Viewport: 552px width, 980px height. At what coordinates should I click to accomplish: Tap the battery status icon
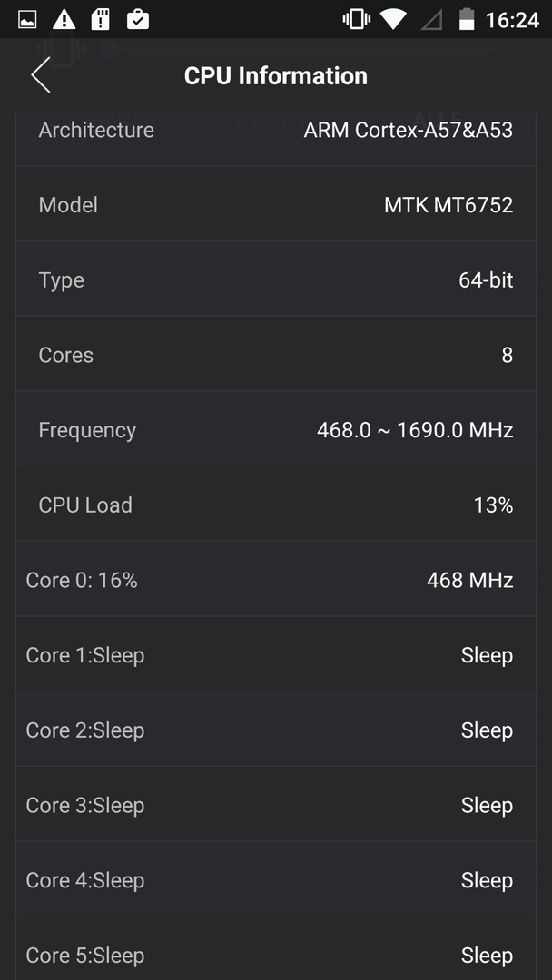click(467, 20)
